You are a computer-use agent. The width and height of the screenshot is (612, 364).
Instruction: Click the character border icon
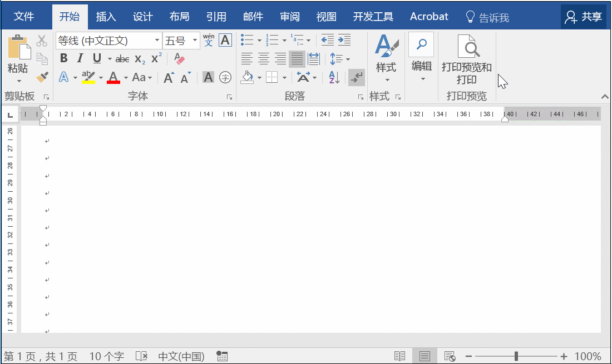pyautogui.click(x=225, y=40)
